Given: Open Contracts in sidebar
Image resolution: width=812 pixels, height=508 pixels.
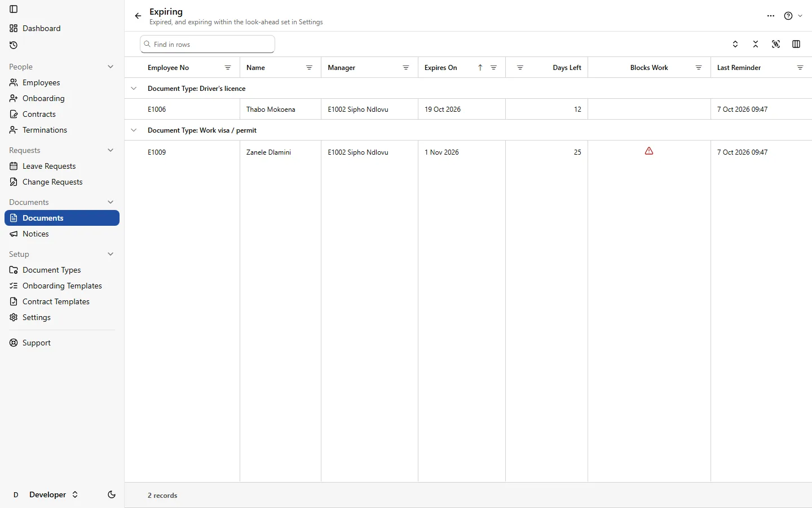Looking at the screenshot, I should click(62, 114).
